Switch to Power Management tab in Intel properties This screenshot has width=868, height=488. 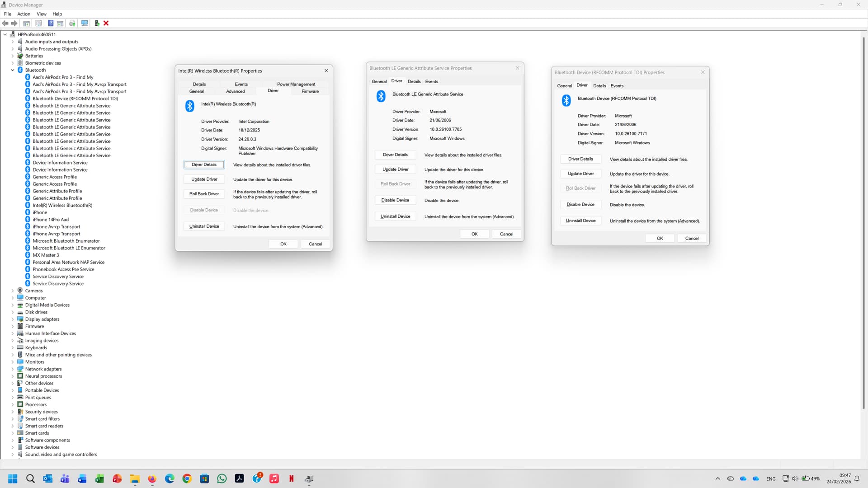click(x=296, y=84)
